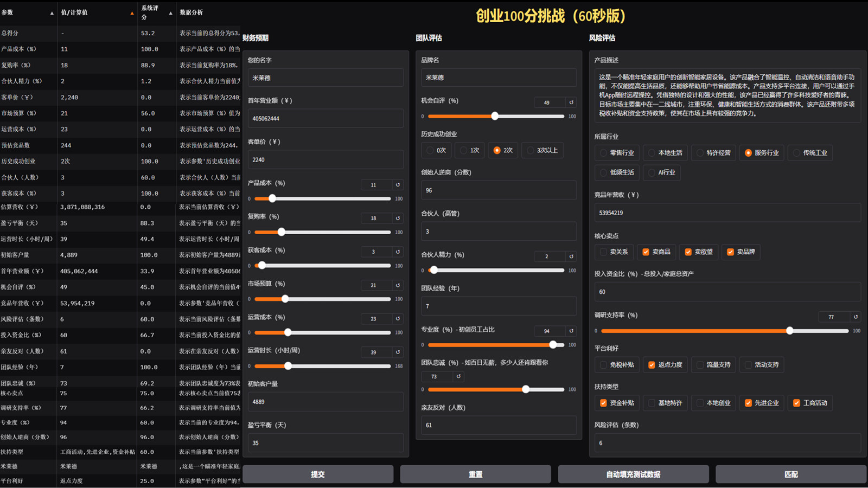This screenshot has height=488, width=868.
Task: Choose AI行业 as the industry
Action: (x=652, y=172)
